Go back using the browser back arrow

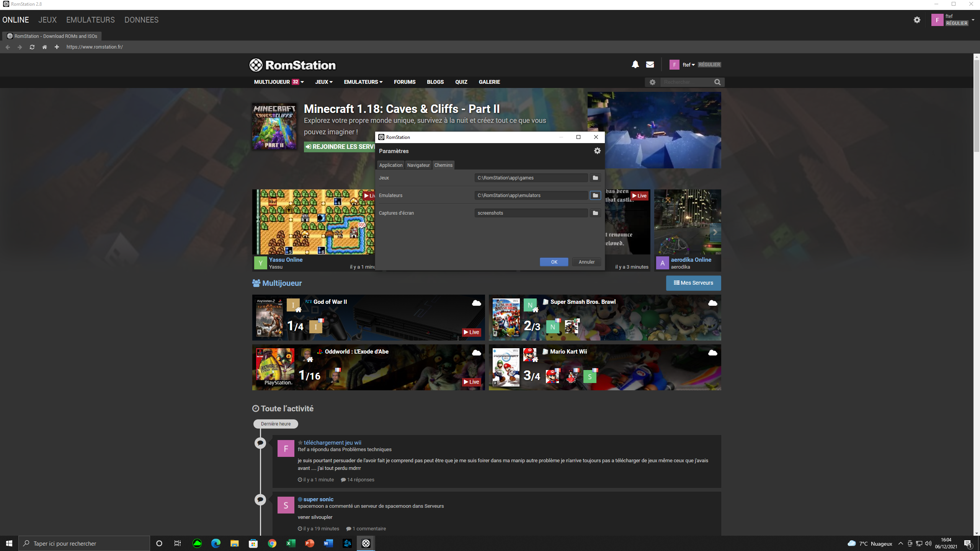(x=8, y=47)
